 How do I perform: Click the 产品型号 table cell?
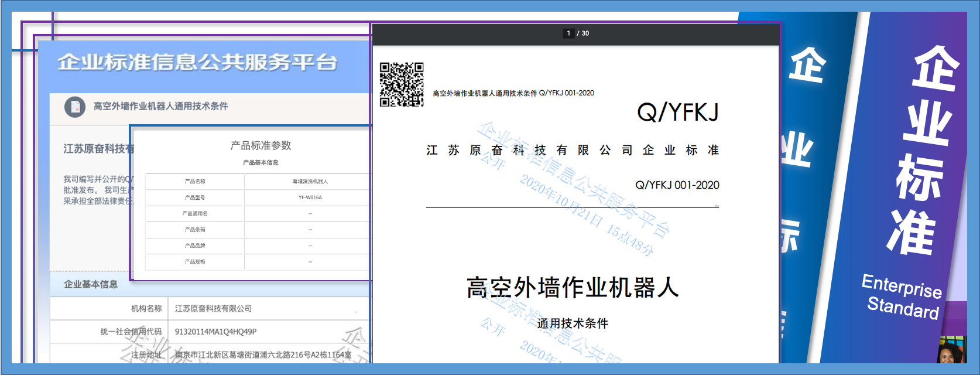tap(195, 197)
